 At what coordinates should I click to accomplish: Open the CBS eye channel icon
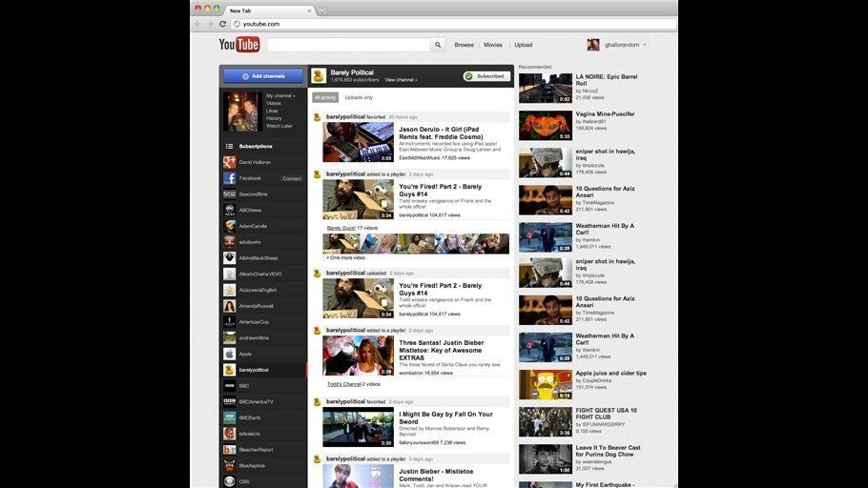coord(229,481)
